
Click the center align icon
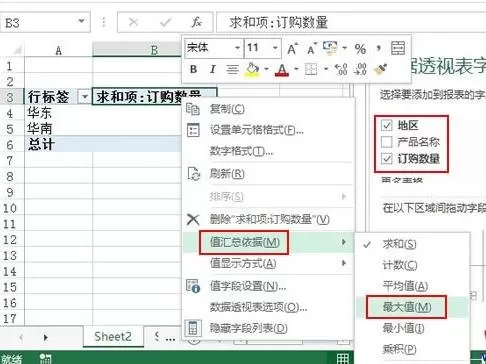point(232,69)
